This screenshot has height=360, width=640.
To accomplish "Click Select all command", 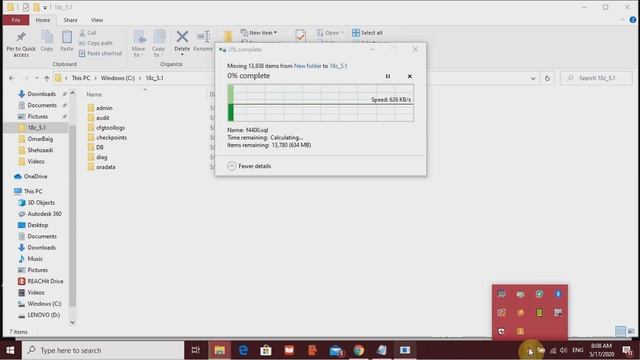I will click(x=367, y=33).
